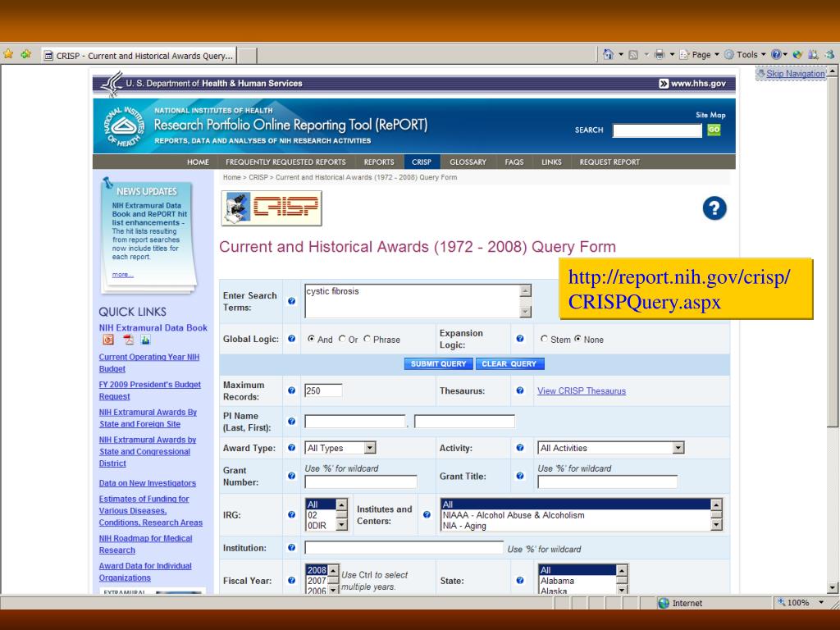
Task: Open Data on New Investigators link
Action: [x=148, y=482]
